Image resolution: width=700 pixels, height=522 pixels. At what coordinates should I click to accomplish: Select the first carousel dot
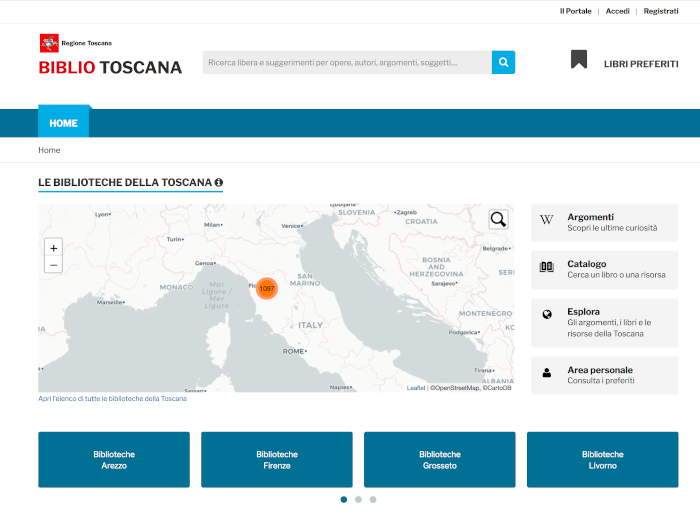click(x=344, y=499)
